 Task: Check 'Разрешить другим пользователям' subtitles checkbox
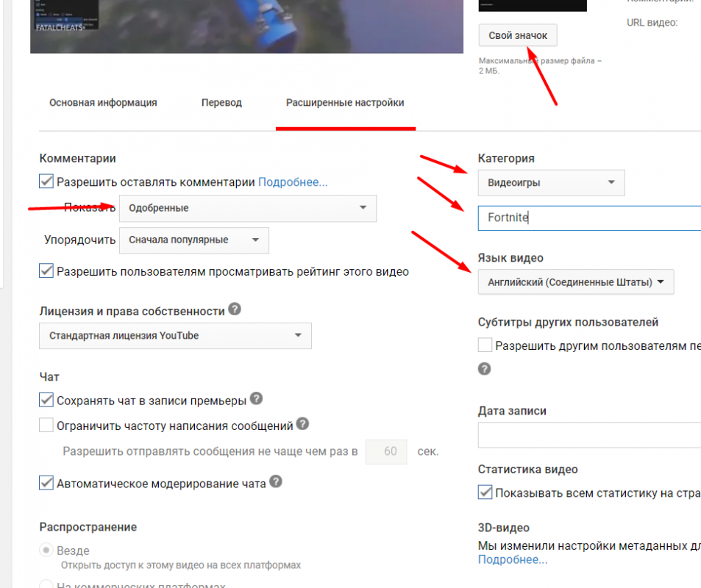pyautogui.click(x=485, y=345)
